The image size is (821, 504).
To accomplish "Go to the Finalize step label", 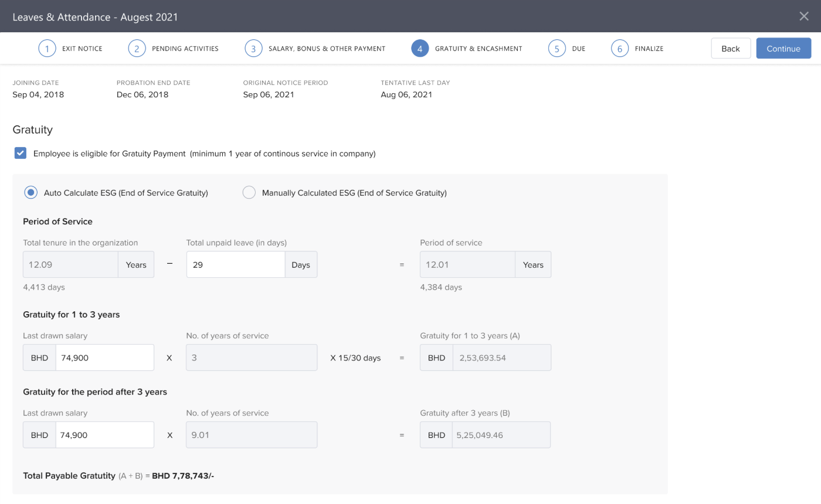I will (649, 49).
